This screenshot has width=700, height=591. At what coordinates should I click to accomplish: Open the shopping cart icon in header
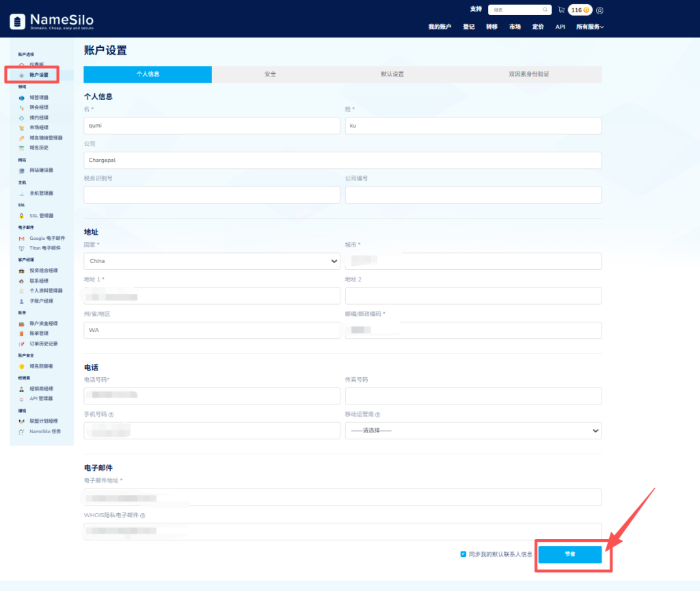(x=561, y=10)
